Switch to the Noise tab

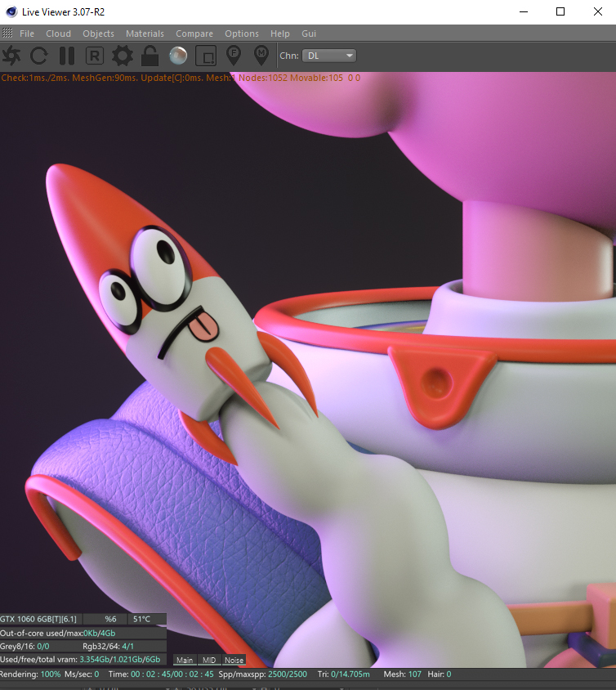point(234,660)
